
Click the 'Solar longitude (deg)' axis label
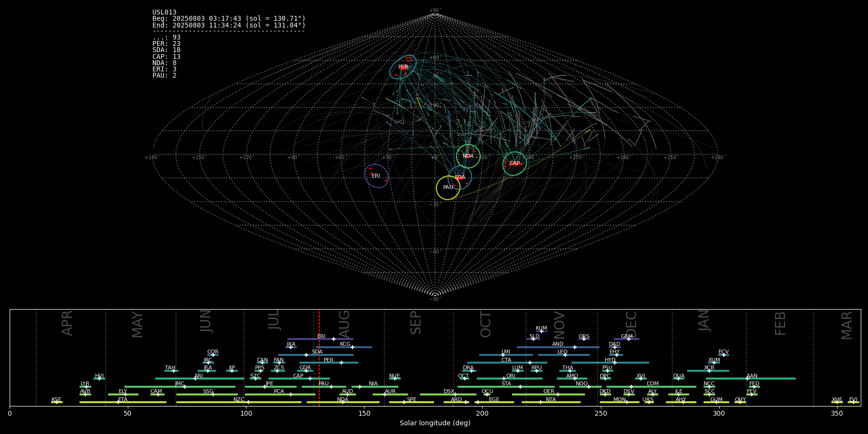click(x=435, y=423)
